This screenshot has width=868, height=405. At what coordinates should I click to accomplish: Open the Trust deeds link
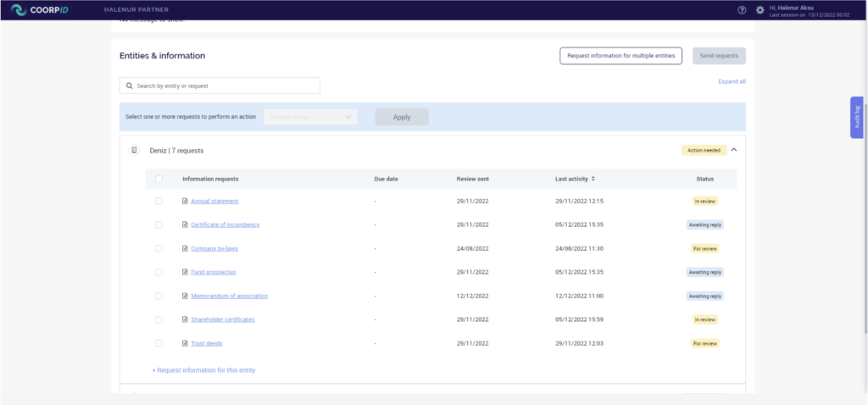point(207,344)
